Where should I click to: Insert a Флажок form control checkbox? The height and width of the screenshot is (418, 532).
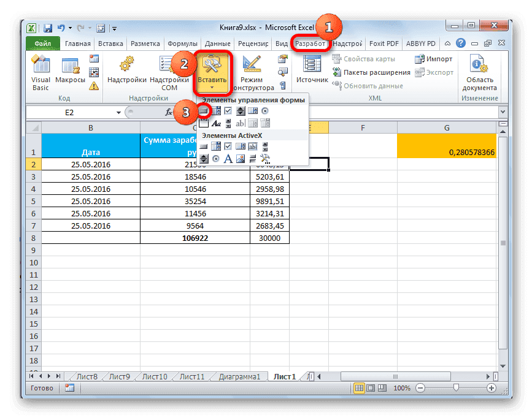click(228, 111)
